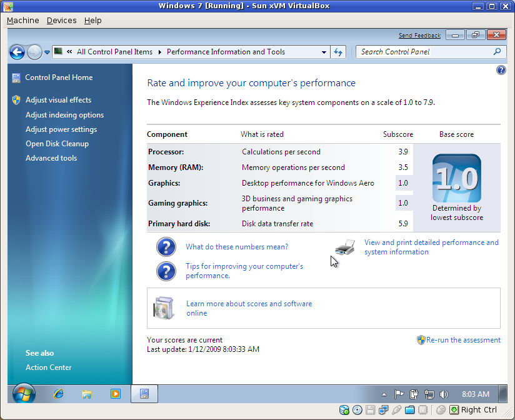Click Re-run the assessment
The width and height of the screenshot is (515, 420).
point(464,340)
